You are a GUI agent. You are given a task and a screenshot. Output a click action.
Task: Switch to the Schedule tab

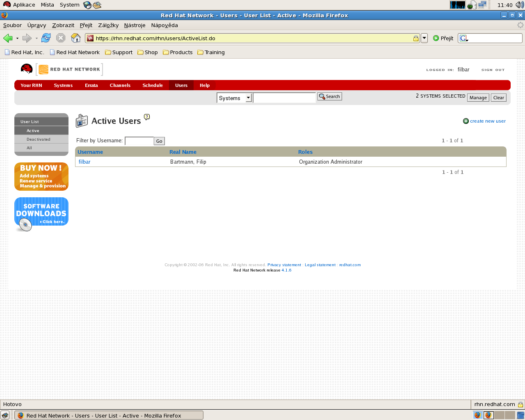point(153,85)
